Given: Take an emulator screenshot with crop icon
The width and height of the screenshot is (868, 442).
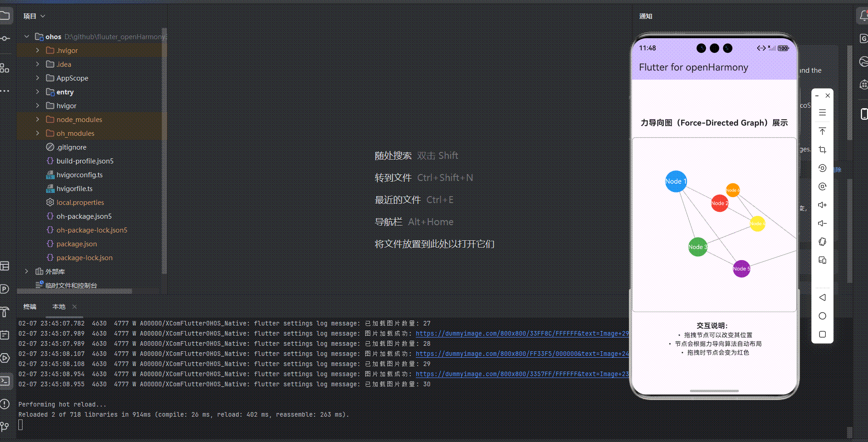Looking at the screenshot, I should (822, 150).
